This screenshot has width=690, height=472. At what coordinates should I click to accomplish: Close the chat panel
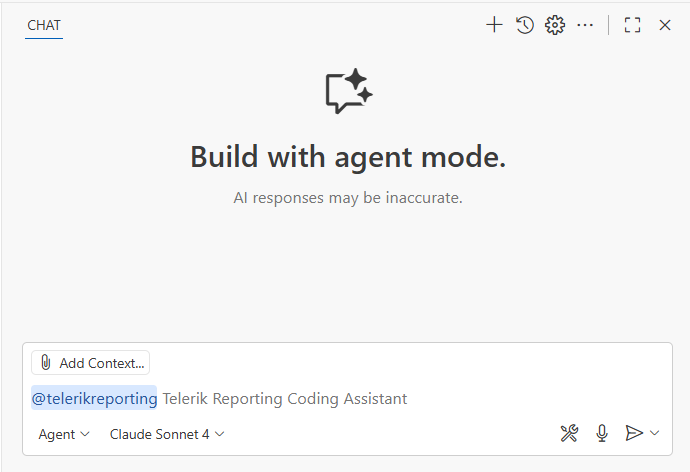665,25
